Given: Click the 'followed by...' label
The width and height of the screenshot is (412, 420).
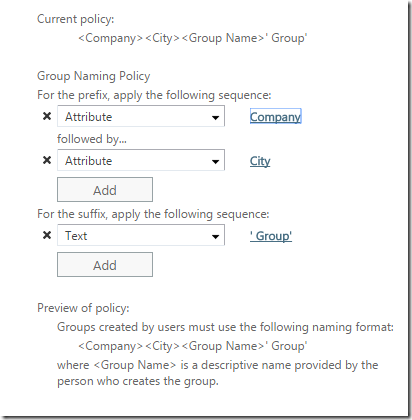Looking at the screenshot, I should (x=92, y=139).
